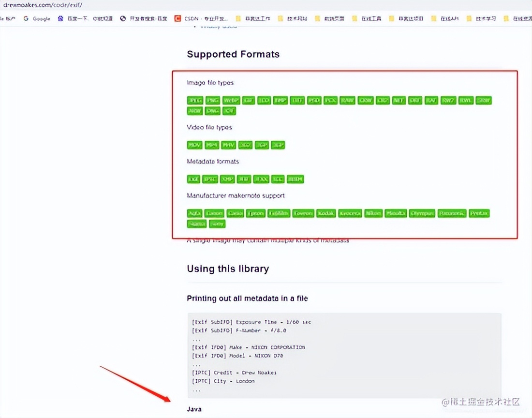The width and height of the screenshot is (532, 418).
Task: Click the RW2 format badge
Action: (448, 101)
